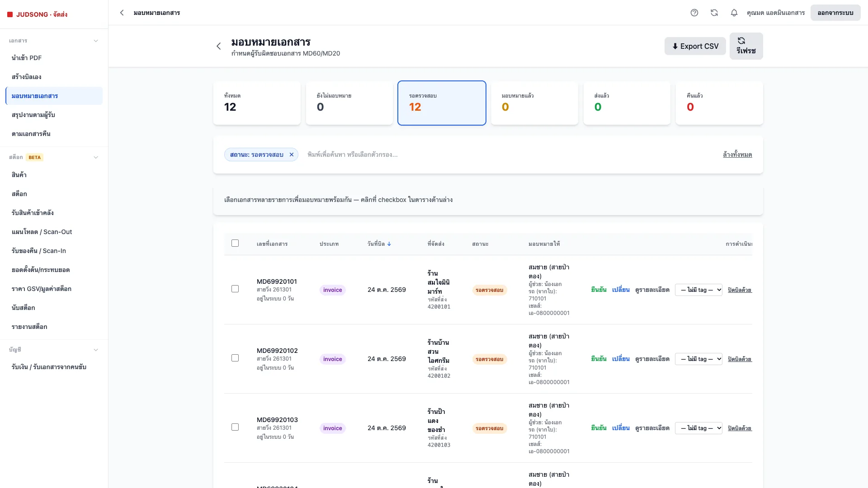This screenshot has width=868, height=488.
Task: Open แผนโหลด / Scan-Out menu item
Action: click(54, 232)
